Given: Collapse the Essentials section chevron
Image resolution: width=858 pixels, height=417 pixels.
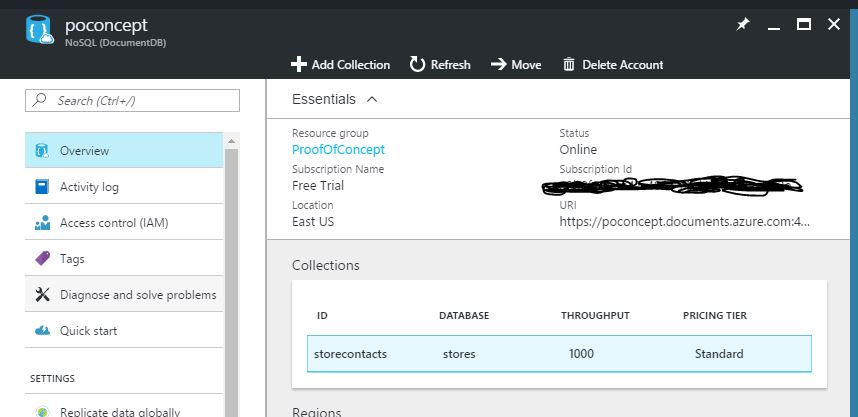Looking at the screenshot, I should click(372, 99).
